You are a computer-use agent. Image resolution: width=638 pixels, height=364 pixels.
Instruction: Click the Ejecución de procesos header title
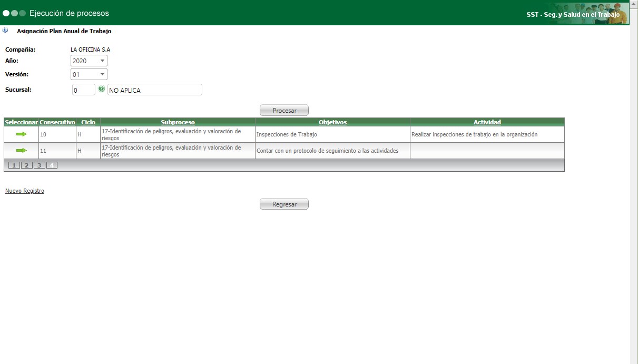pos(69,13)
